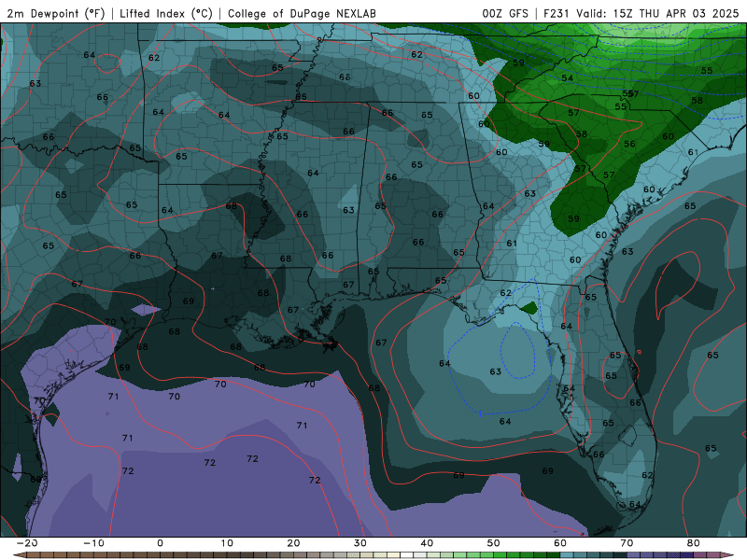Click the 40 label on the color scale
The image size is (747, 560).
pos(427,543)
